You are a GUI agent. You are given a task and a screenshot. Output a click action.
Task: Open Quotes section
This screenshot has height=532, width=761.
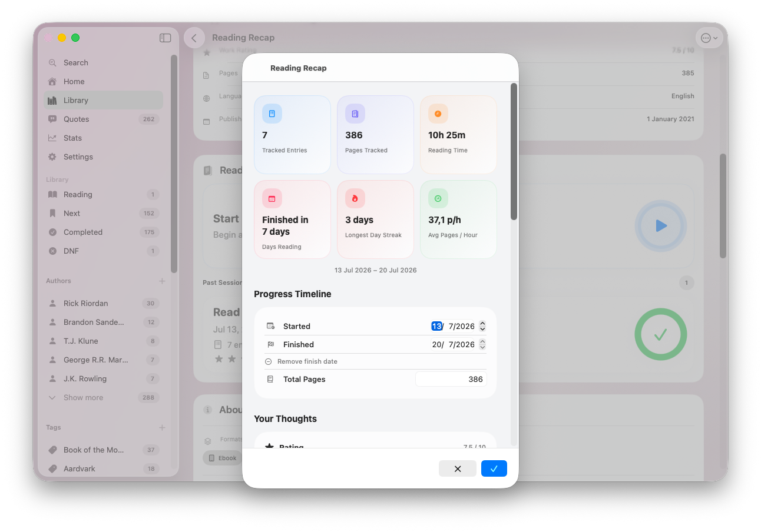[103, 119]
